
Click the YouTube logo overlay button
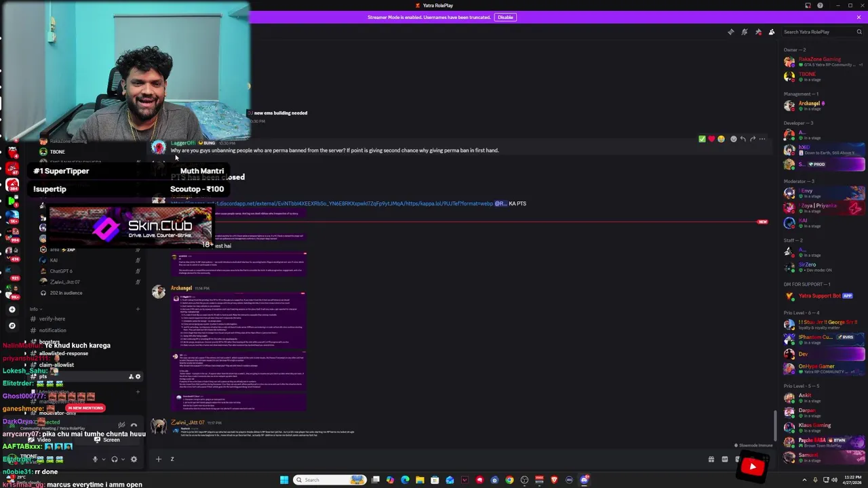point(752,466)
